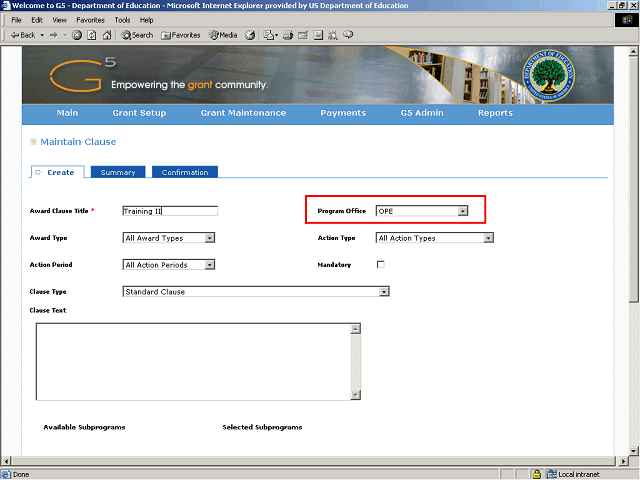The height and width of the screenshot is (480, 640).
Task: Open the G5 Admin navigation menu
Action: 422,113
